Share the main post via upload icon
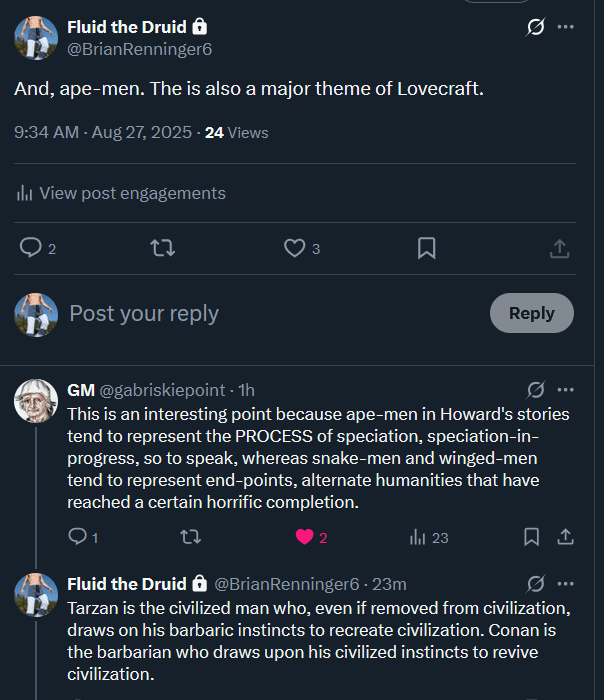Screen dimensions: 604x700 (x=559, y=248)
